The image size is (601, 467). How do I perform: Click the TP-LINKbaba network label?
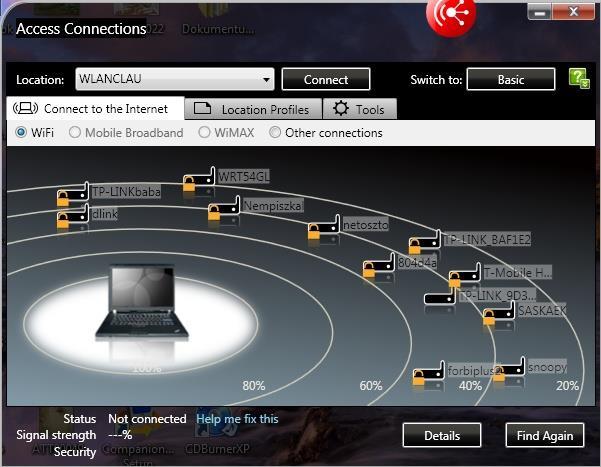126,191
